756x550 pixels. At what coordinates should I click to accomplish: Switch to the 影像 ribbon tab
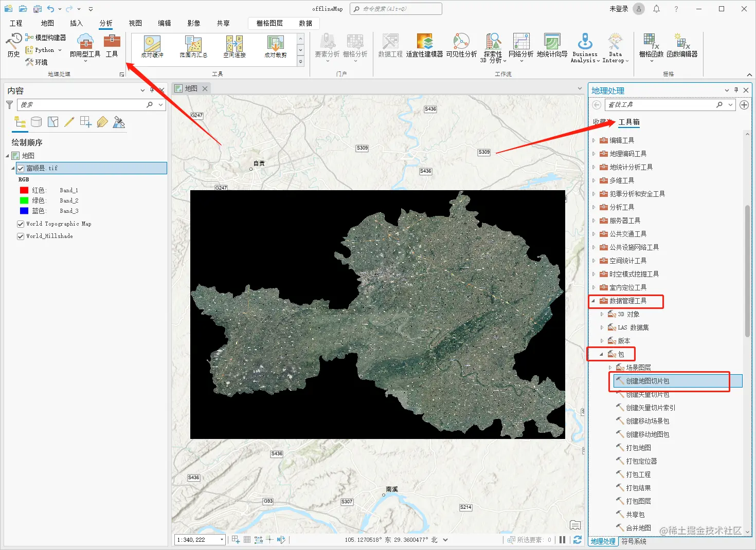pyautogui.click(x=193, y=23)
